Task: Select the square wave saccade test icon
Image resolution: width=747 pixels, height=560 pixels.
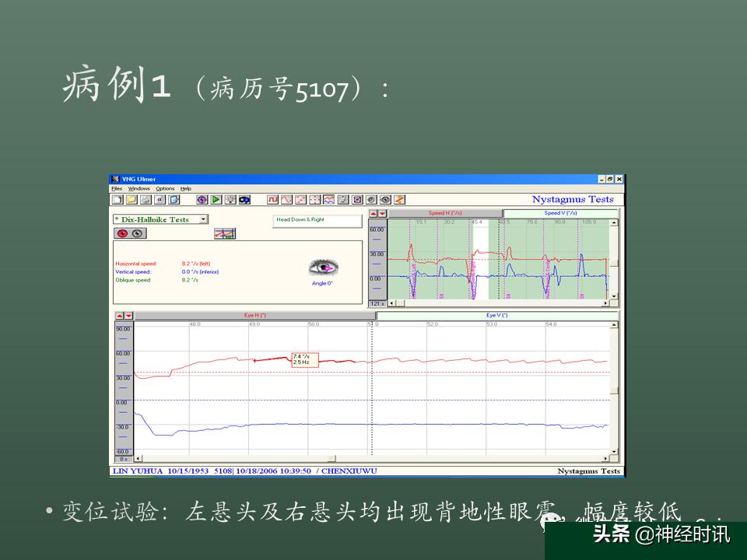Action: click(272, 200)
